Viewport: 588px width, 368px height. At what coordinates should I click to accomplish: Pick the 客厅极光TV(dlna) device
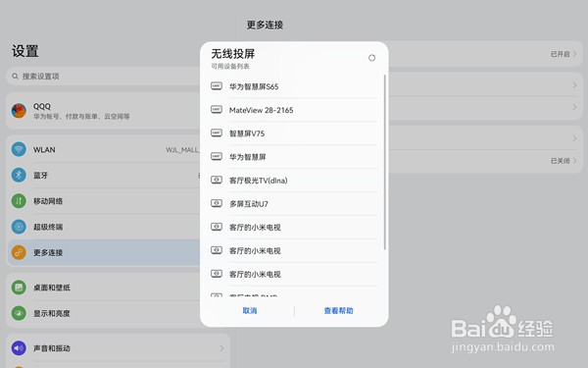pos(294,181)
